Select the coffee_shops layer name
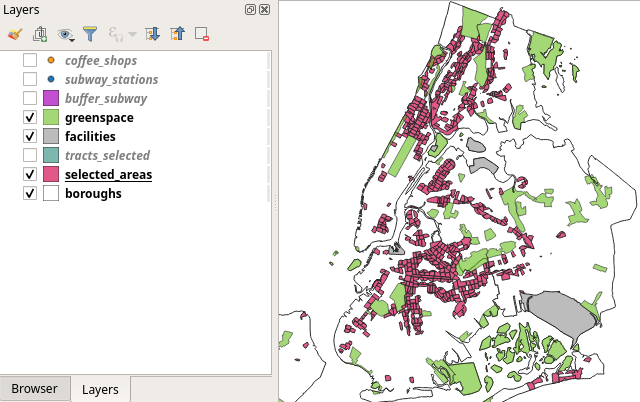Screen dimensions: 640x402 click(x=101, y=60)
